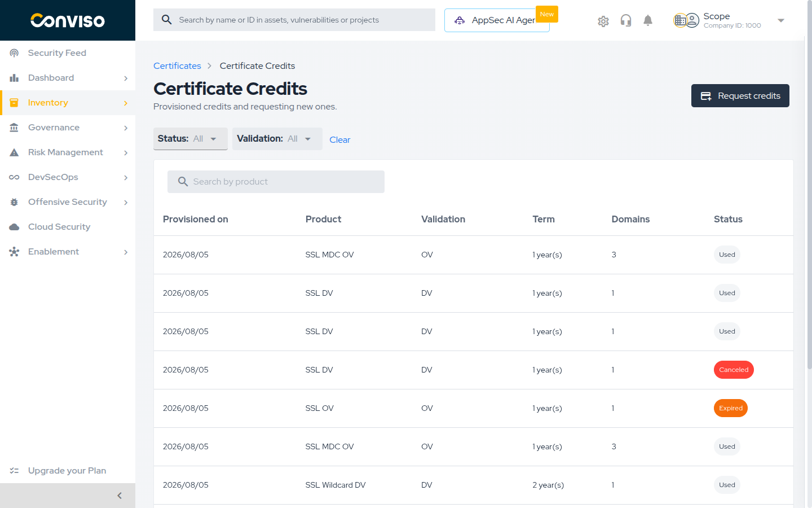The height and width of the screenshot is (508, 812).
Task: Click the AppSec AI Agent robot icon
Action: pos(460,20)
